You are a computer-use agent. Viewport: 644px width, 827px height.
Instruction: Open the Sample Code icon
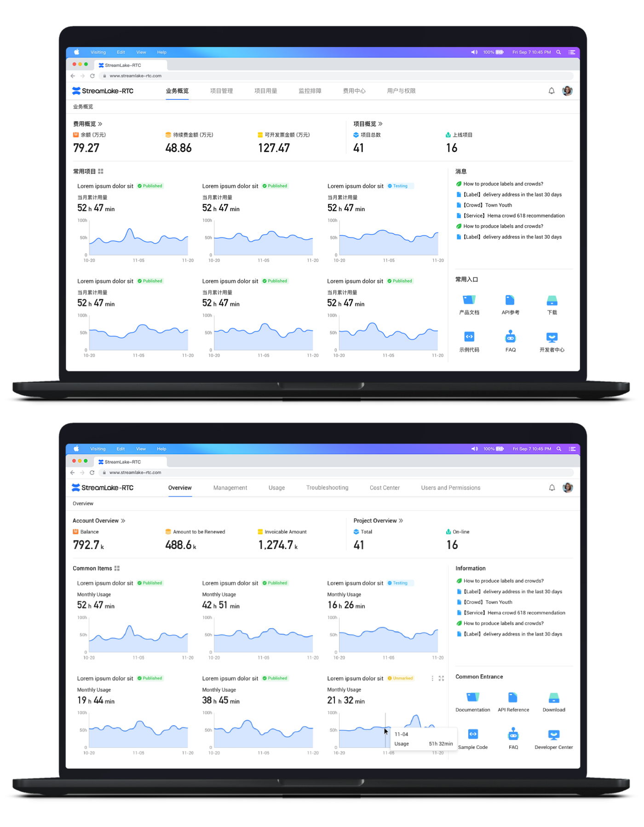tap(472, 734)
